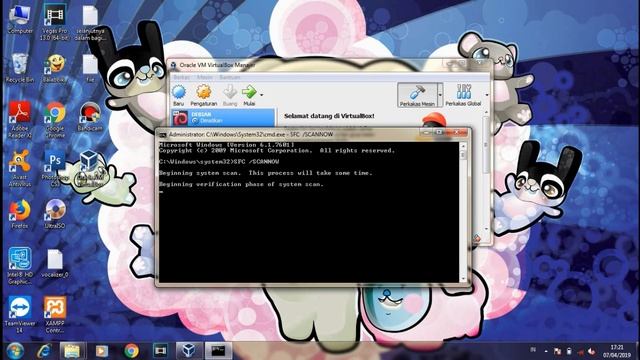Show hidden tray icons arrow
The width and height of the screenshot is (640, 360).
coord(546,351)
